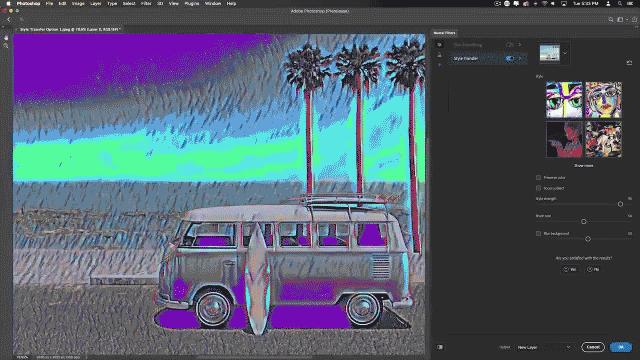640x360 pixels.
Task: Click the share icon in Photoshop header
Action: [x=635, y=19]
